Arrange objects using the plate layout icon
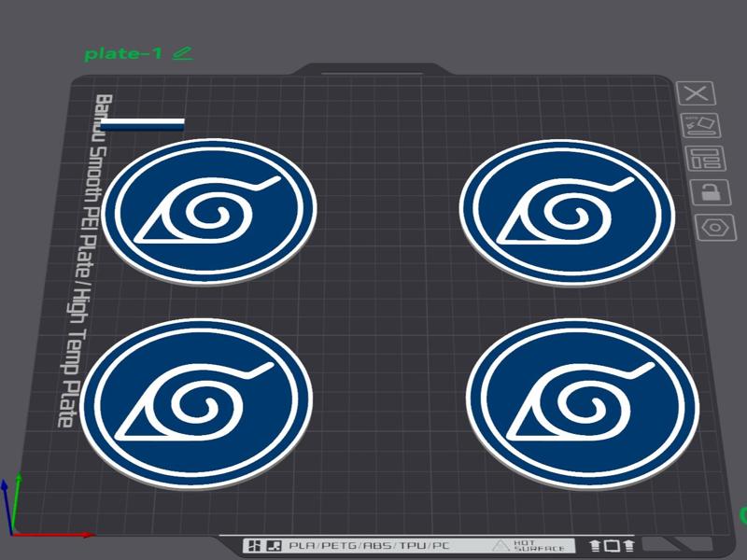The image size is (747, 560). pyautogui.click(x=706, y=159)
